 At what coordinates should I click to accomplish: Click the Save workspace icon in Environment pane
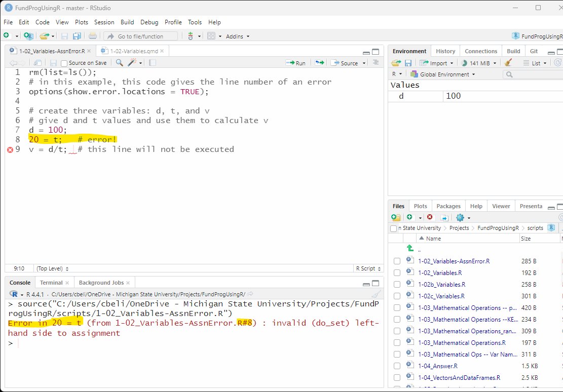408,63
